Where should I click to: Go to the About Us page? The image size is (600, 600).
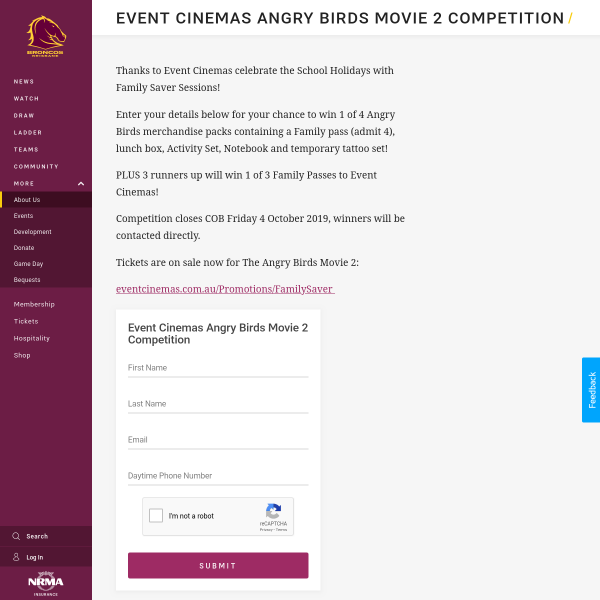(x=27, y=199)
